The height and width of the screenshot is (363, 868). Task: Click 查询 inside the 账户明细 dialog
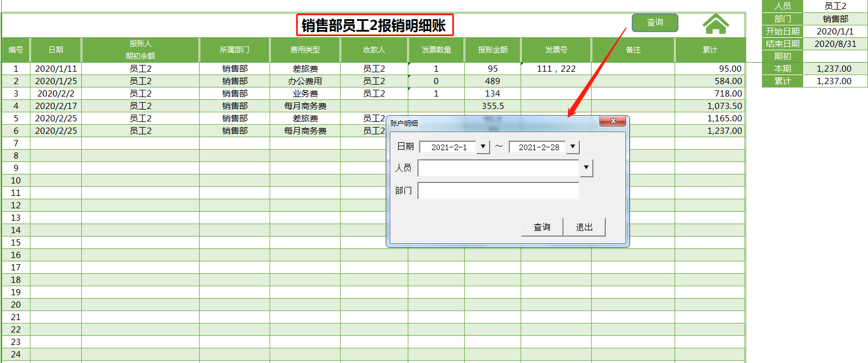click(x=541, y=226)
